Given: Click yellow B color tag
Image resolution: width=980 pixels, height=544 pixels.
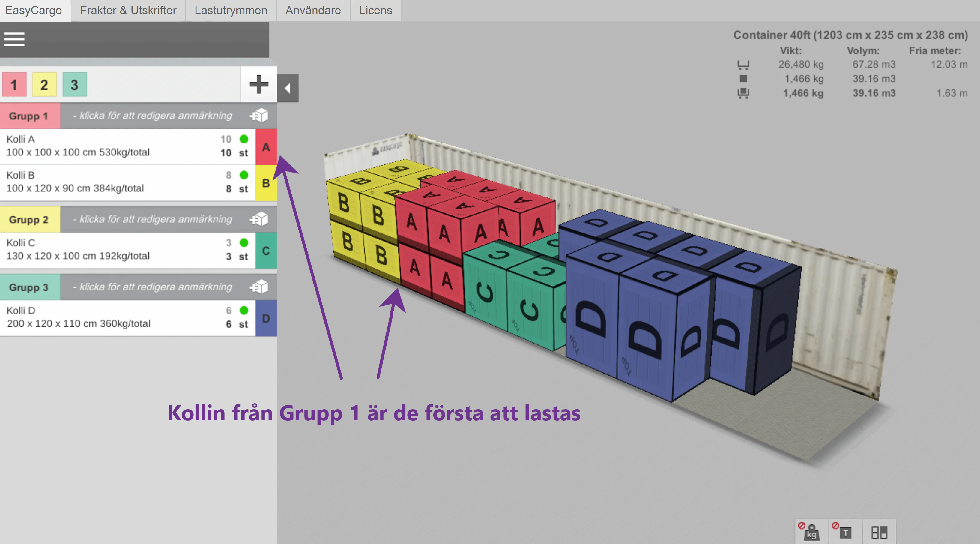Looking at the screenshot, I should pyautogui.click(x=266, y=183).
